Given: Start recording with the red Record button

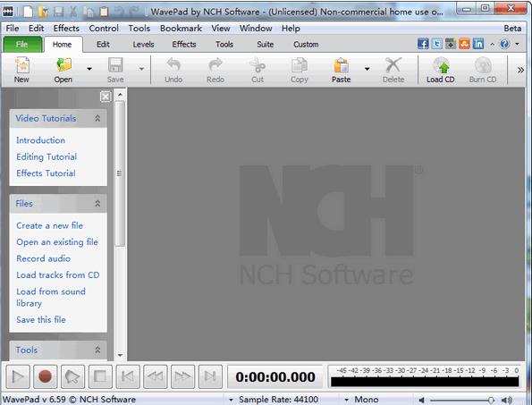Looking at the screenshot, I should coord(45,376).
